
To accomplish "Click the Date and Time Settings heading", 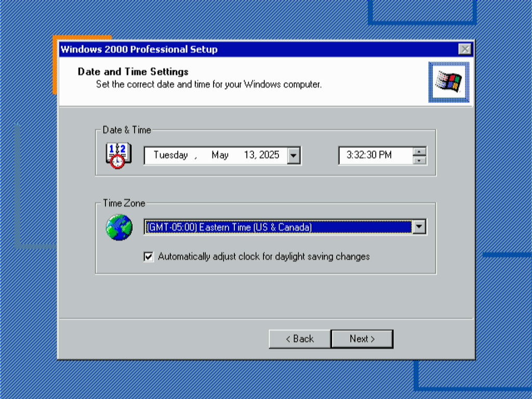I will click(x=133, y=72).
